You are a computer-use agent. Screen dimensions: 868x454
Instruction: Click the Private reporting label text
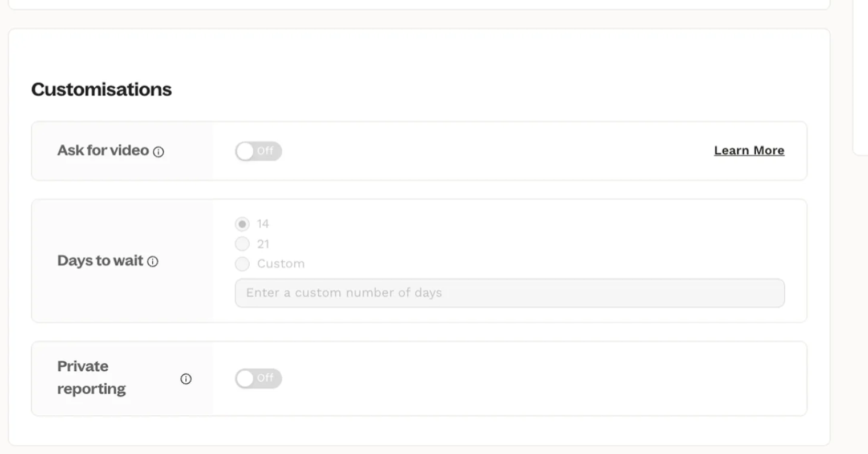click(x=91, y=378)
